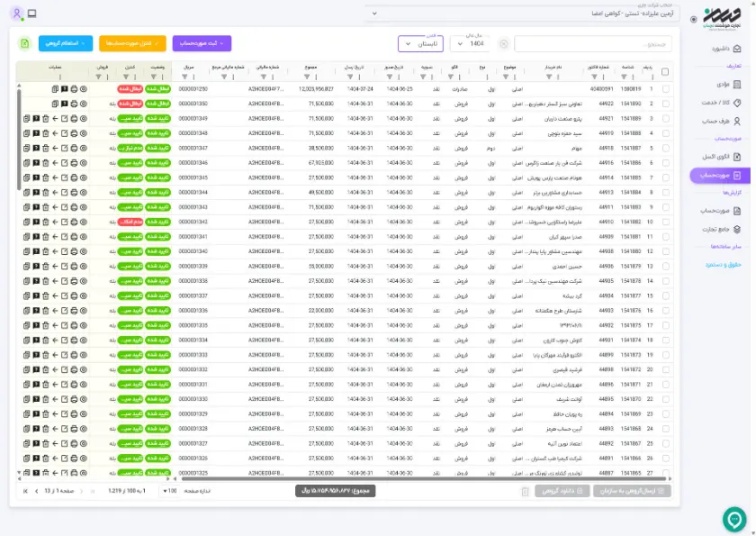Export the table using the green Excel icon
756x536 pixels.
click(x=24, y=43)
